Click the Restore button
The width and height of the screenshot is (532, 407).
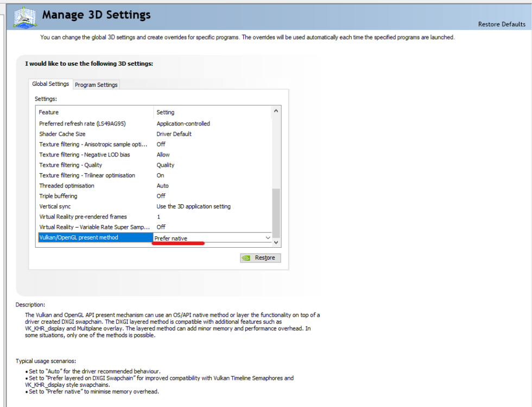261,258
